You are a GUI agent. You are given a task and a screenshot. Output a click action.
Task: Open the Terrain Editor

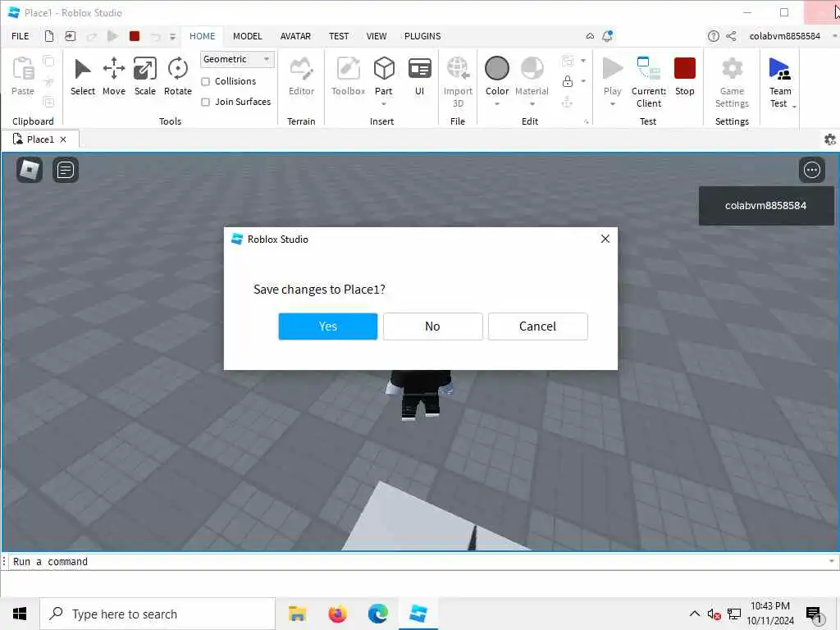click(x=301, y=76)
